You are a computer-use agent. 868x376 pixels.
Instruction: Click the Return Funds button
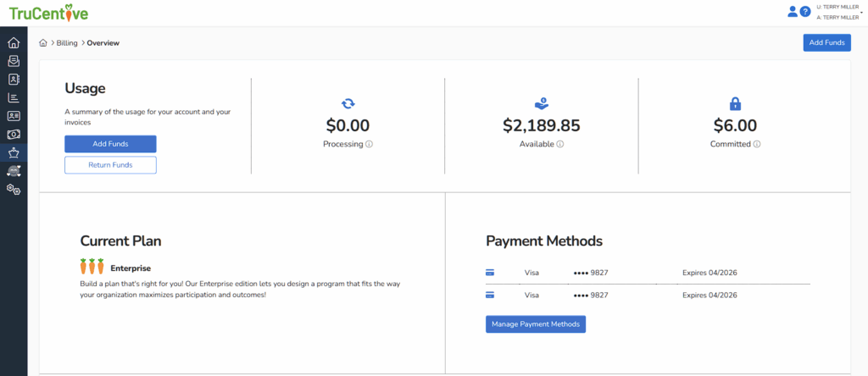click(110, 165)
